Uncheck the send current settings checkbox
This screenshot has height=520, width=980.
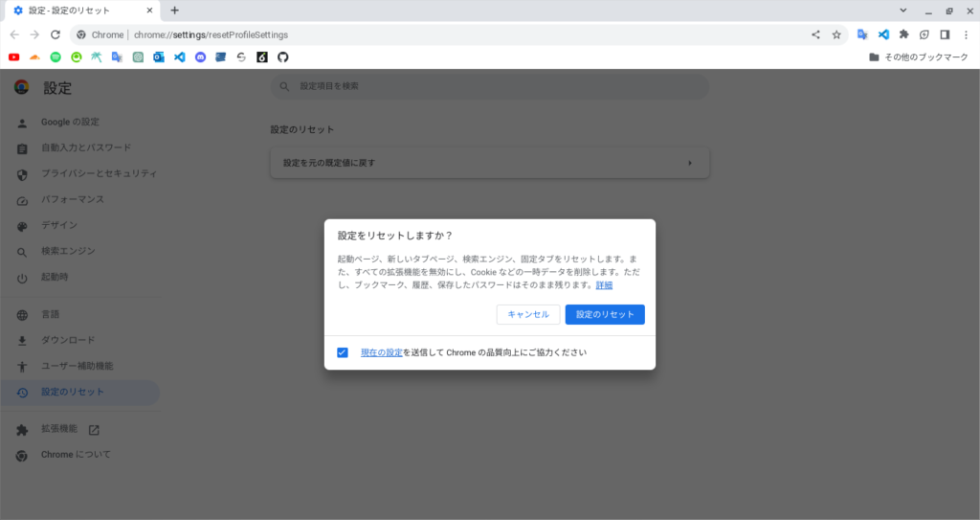tap(343, 352)
